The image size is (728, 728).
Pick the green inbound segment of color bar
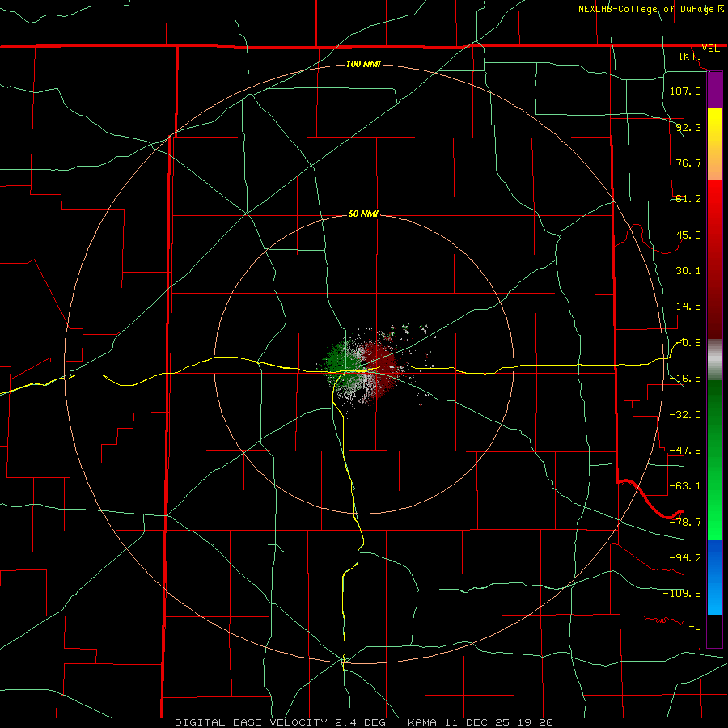[714, 459]
